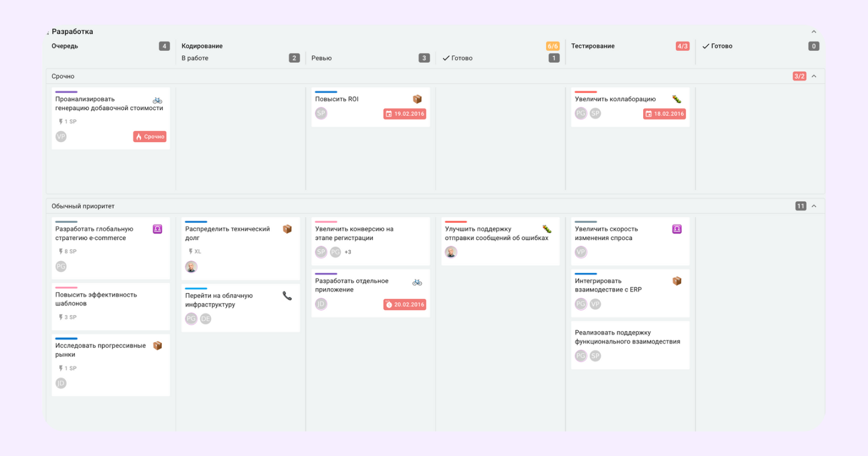
Task: Click the 19.02.2016 due date badge
Action: coord(405,114)
